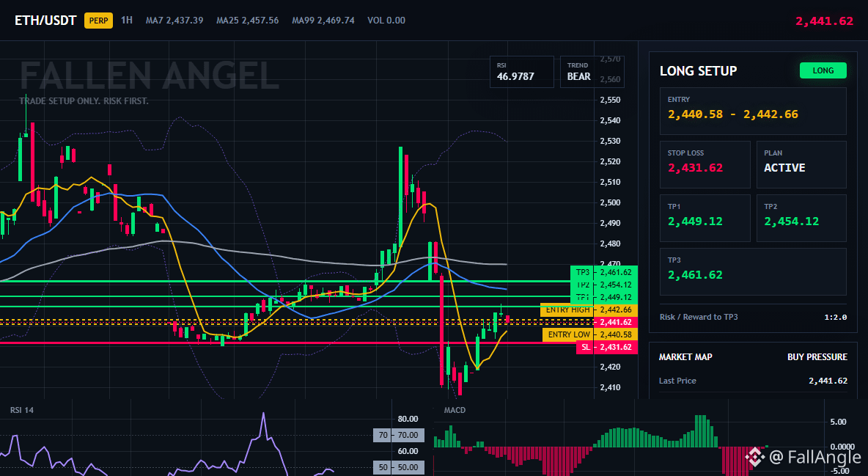Click the BUY PRESSURE label
The image size is (868, 476).
(817, 357)
